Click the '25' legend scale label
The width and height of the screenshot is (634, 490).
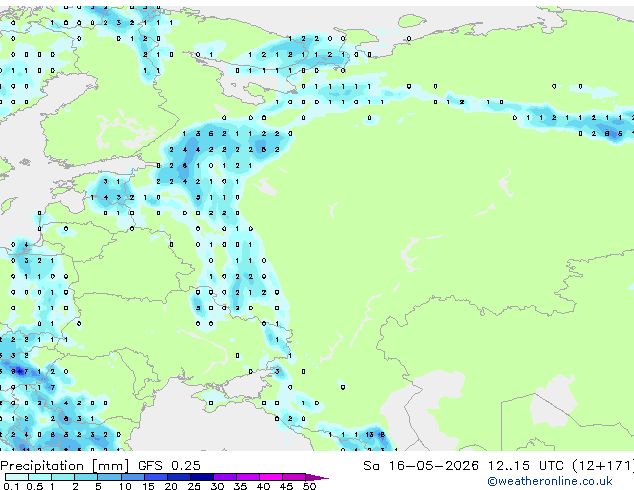pos(194,486)
